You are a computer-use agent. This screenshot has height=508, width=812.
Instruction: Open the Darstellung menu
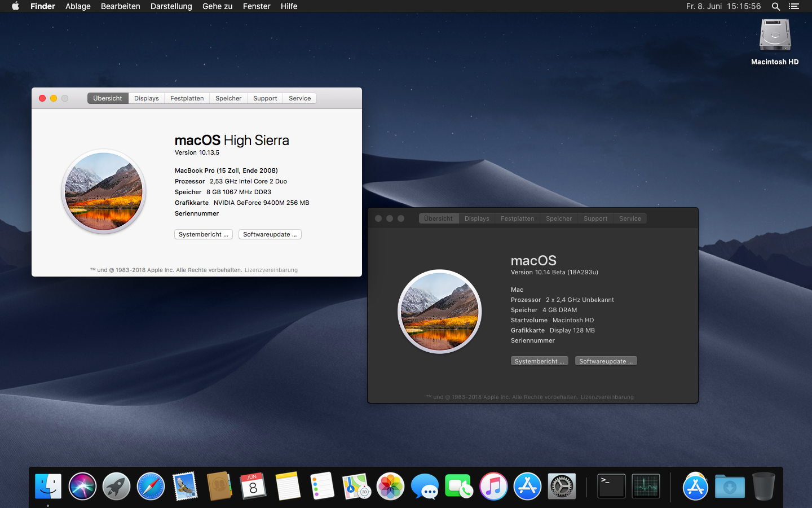(171, 6)
